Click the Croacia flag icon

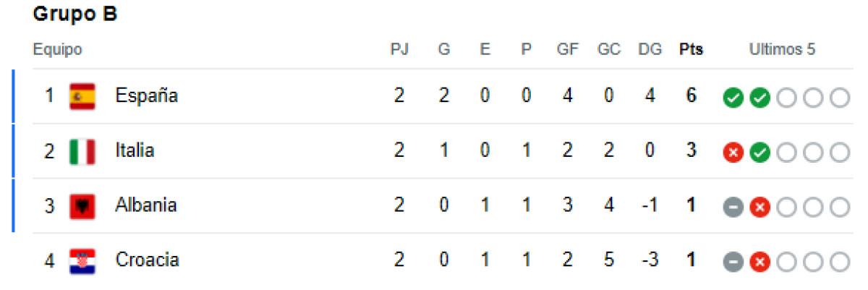tap(82, 260)
